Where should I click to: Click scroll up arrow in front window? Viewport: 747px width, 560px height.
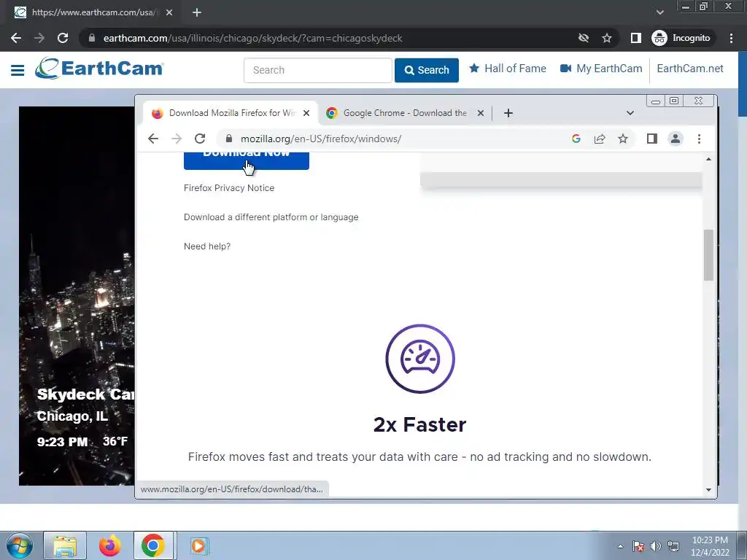click(708, 159)
